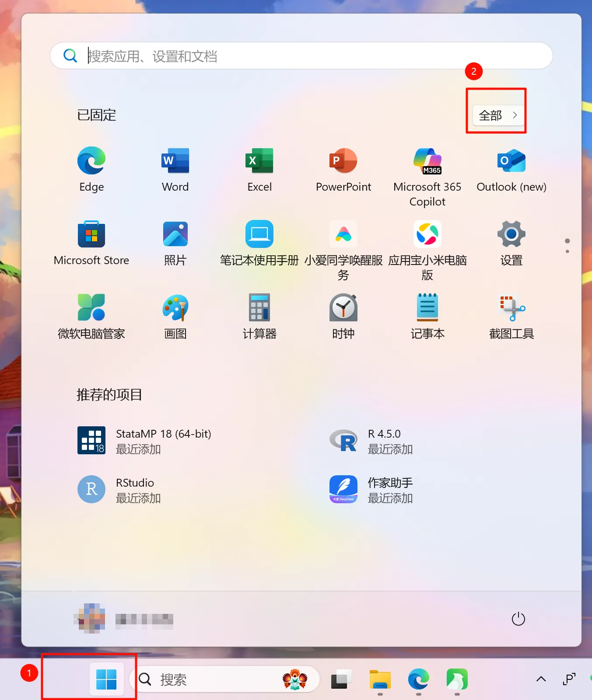Open 笔记本使用手册 app
Image resolution: width=592 pixels, height=700 pixels.
pyautogui.click(x=259, y=244)
